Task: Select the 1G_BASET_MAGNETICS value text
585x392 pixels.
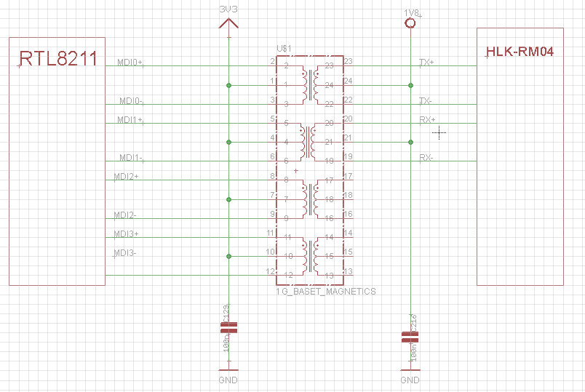Action: pos(325,291)
